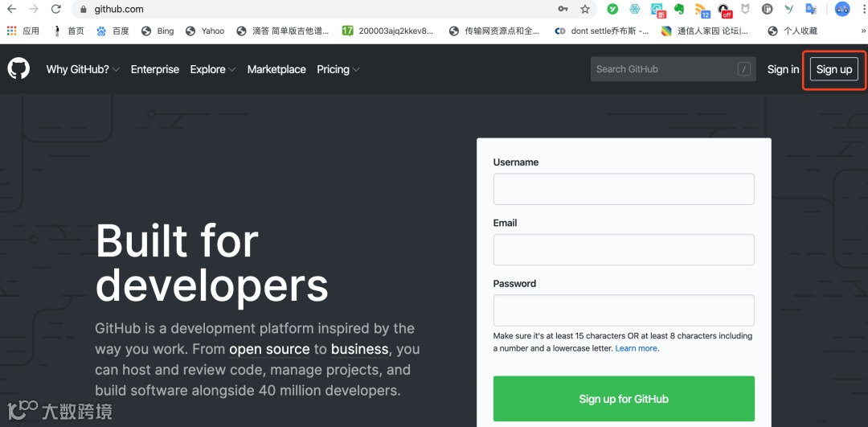Open the dont settle乔布斯 bookmark
868x427 pixels.
(602, 31)
